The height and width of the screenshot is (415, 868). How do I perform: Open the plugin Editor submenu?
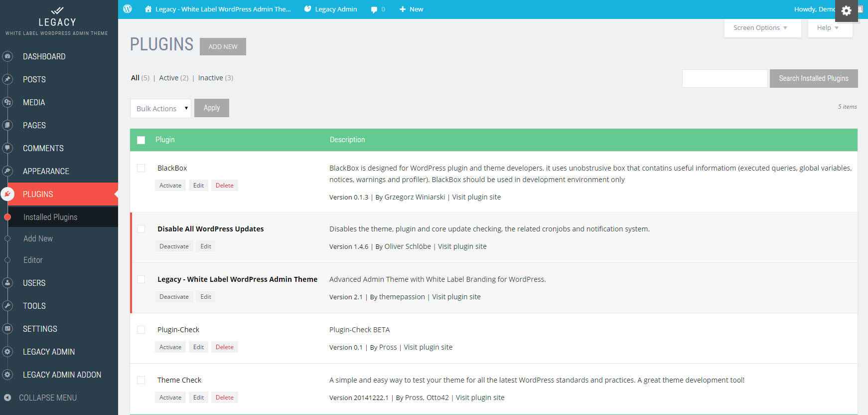(33, 260)
